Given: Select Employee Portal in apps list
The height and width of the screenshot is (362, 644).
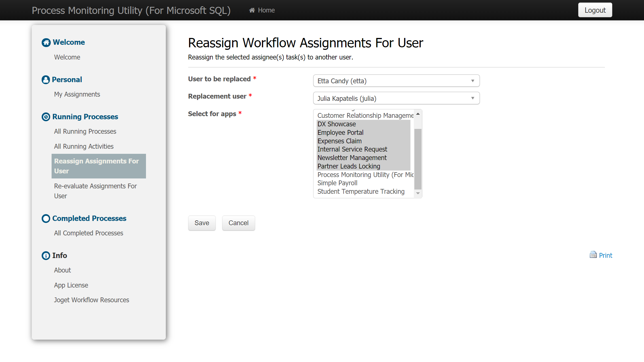Looking at the screenshot, I should tap(363, 133).
